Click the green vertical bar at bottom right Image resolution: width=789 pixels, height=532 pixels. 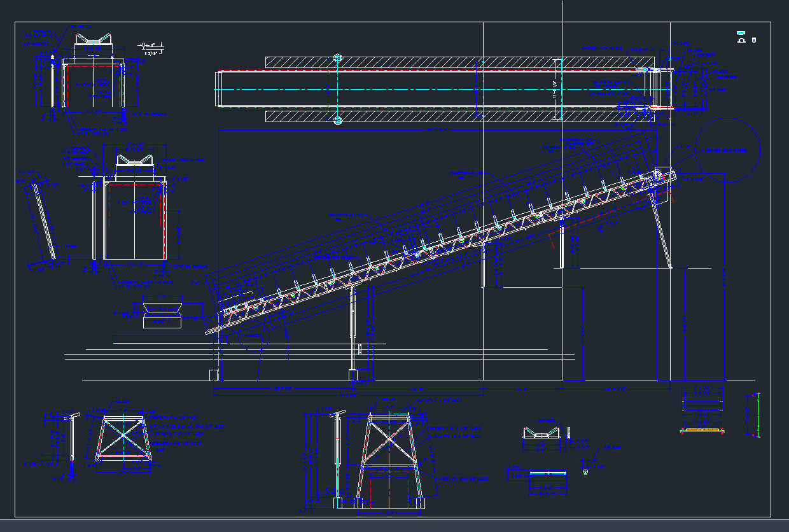[758, 415]
